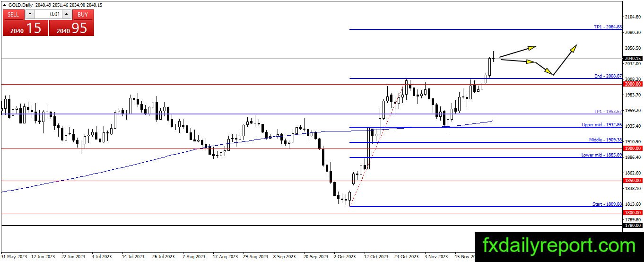The image size is (644, 262).
Task: Collapse the one-click trading panel triangle
Action: pos(4,5)
